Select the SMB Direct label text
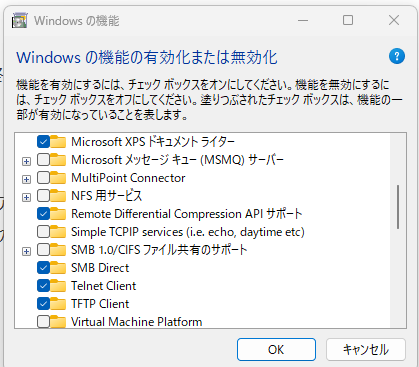Screen dimensions: 419x367 click(100, 268)
